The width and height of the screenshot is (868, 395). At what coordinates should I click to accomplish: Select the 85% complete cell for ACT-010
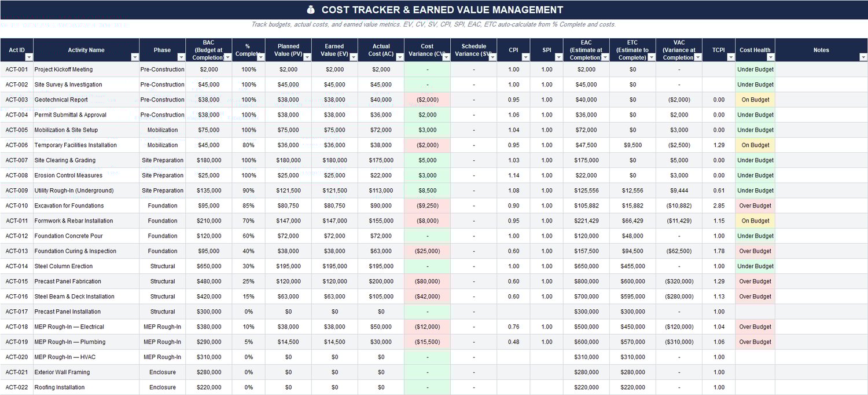tap(249, 206)
